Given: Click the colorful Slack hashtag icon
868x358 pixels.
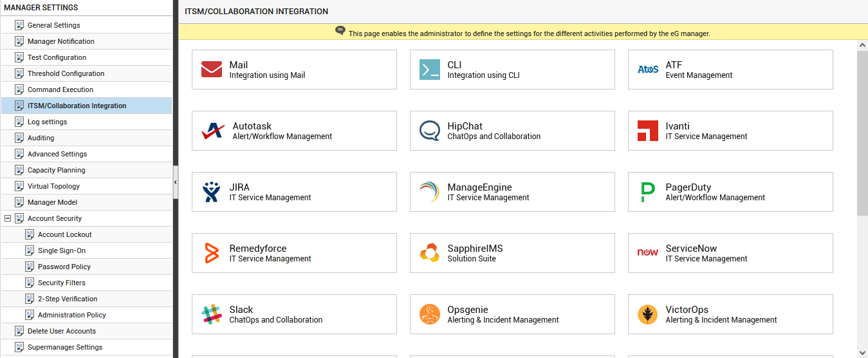Looking at the screenshot, I should [x=212, y=314].
